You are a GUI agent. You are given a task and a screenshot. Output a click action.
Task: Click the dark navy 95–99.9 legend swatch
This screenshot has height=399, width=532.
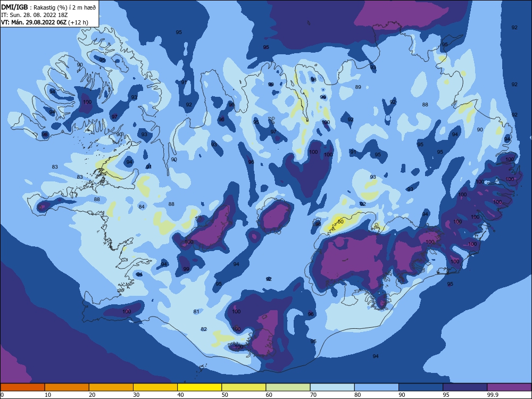[465, 387]
